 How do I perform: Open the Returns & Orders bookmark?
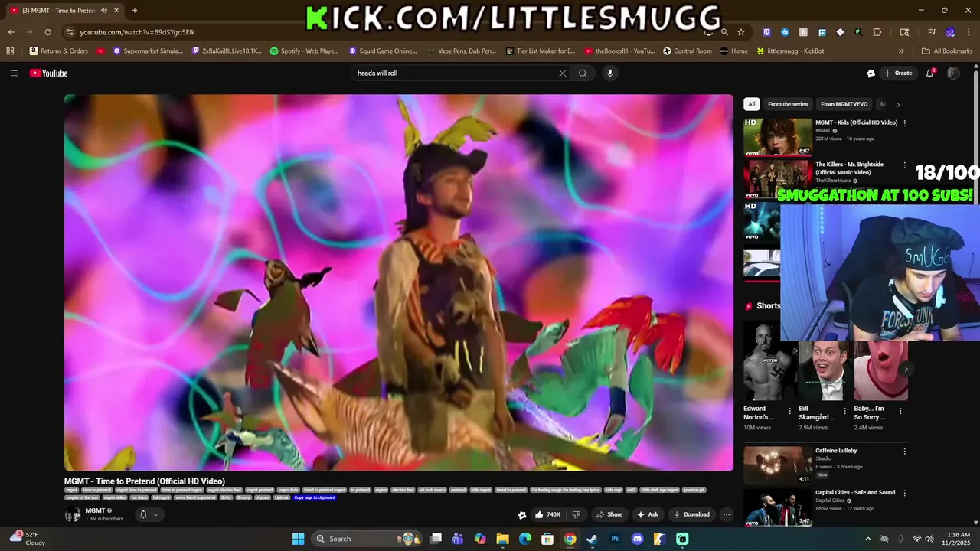tap(58, 51)
